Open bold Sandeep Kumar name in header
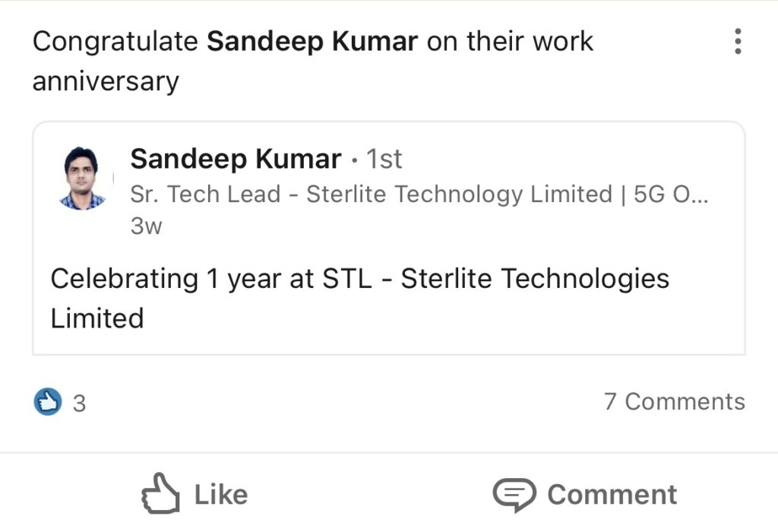The image size is (778, 532). click(312, 41)
